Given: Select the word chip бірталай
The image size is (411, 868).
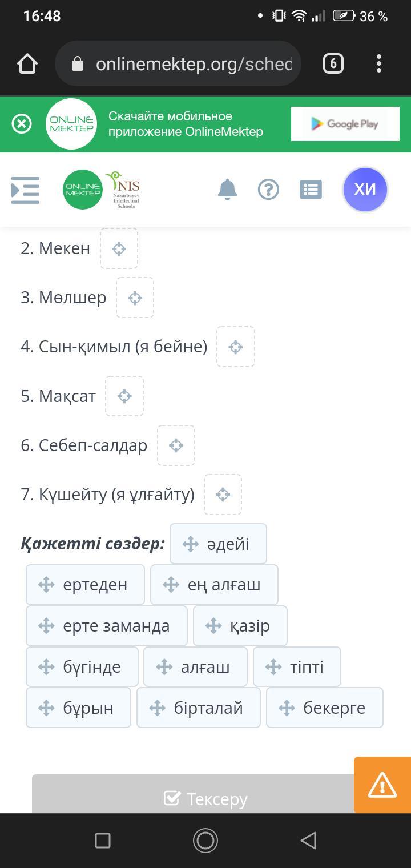Looking at the screenshot, I should [199, 708].
